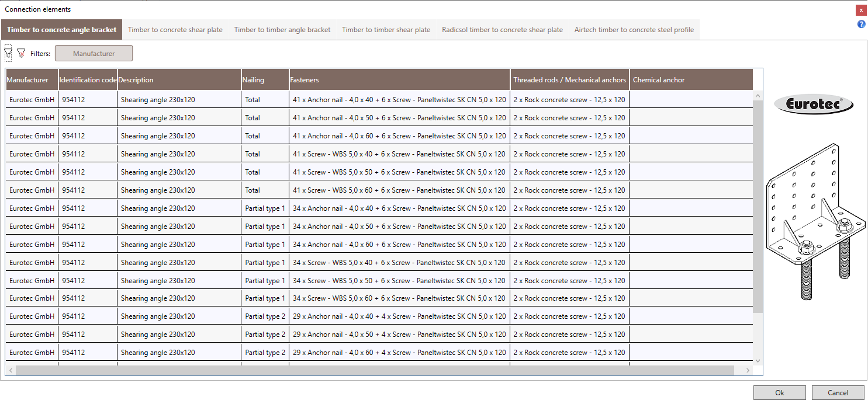Close the Connection elements dialog with red X
Image resolution: width=868 pixels, height=404 pixels.
[x=861, y=10]
